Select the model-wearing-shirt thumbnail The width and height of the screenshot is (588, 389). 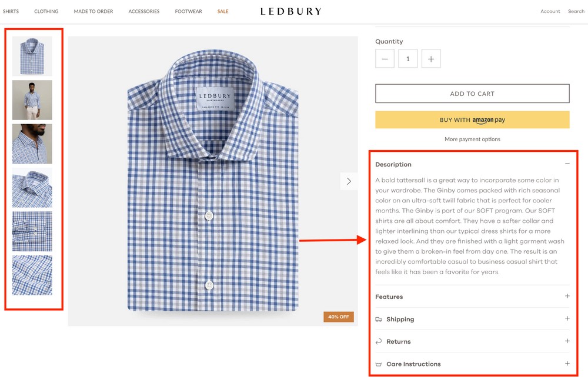tap(32, 99)
